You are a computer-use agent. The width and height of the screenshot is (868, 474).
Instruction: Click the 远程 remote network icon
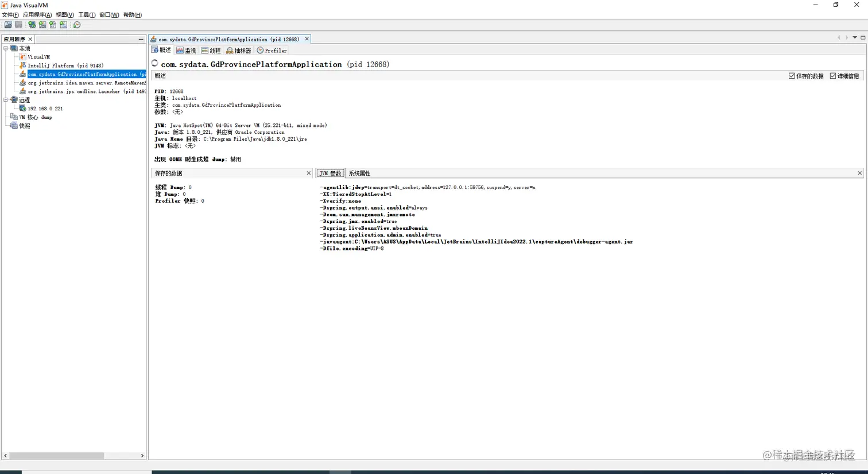pos(14,99)
